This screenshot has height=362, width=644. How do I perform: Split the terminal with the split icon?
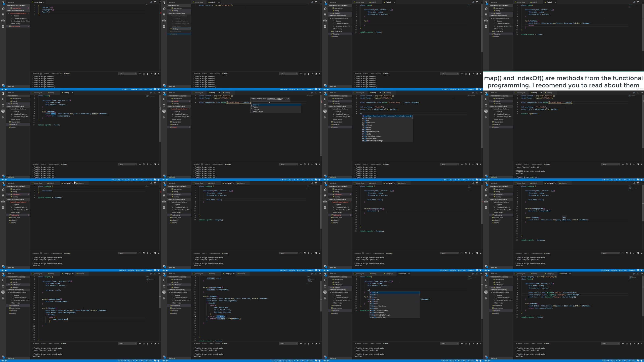144,74
